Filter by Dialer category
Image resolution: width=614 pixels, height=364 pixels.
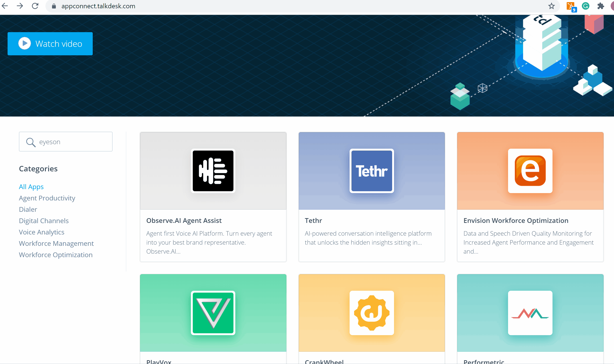tap(28, 209)
